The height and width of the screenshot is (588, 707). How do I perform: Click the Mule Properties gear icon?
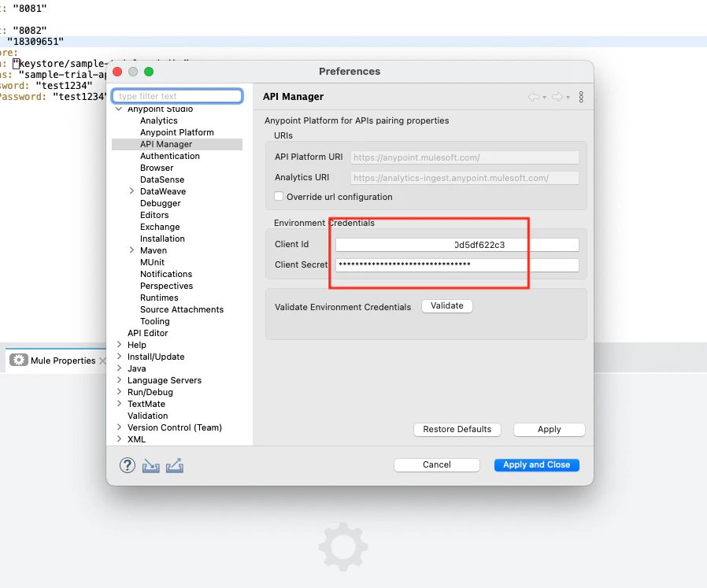18,360
